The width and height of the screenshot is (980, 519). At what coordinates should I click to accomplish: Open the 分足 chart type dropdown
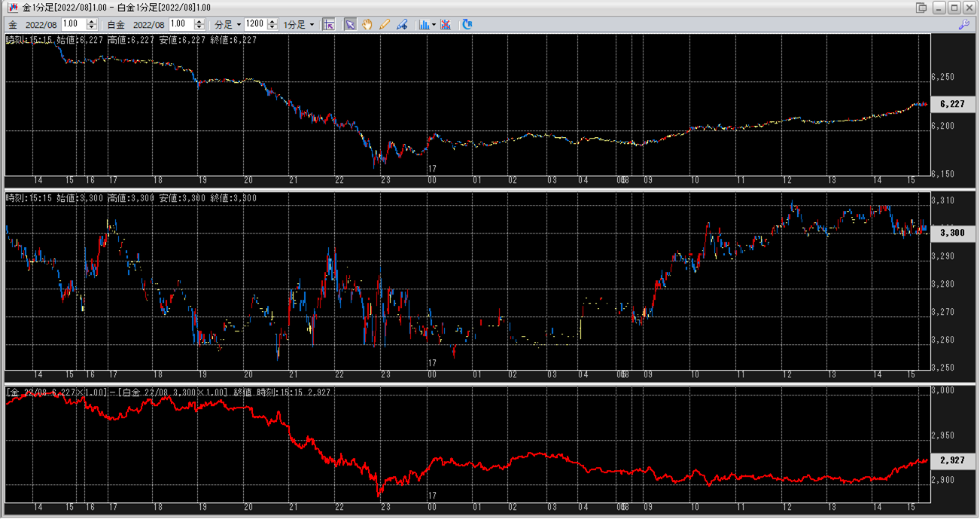pyautogui.click(x=228, y=24)
